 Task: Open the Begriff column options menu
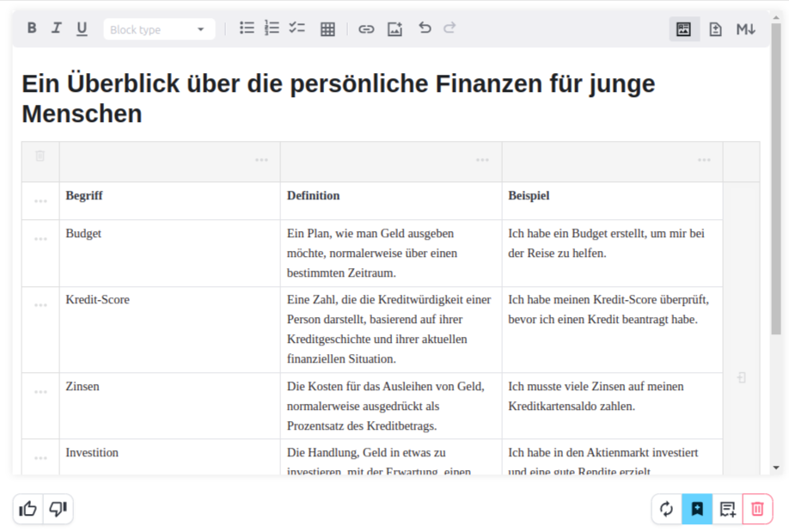click(261, 161)
